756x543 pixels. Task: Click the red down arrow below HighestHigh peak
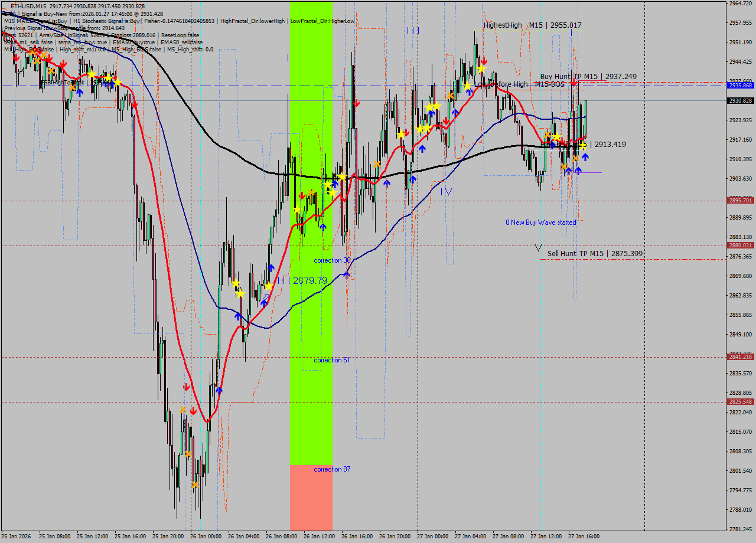484,61
